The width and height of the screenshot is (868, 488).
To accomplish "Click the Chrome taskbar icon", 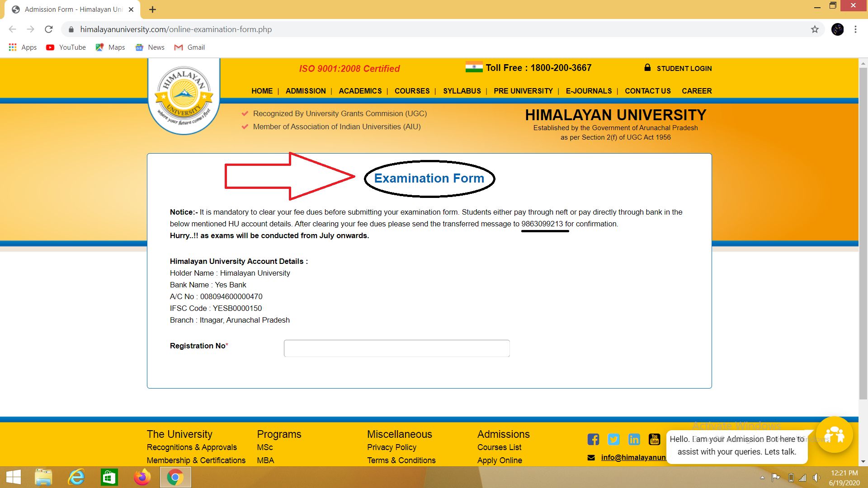I will 175,477.
